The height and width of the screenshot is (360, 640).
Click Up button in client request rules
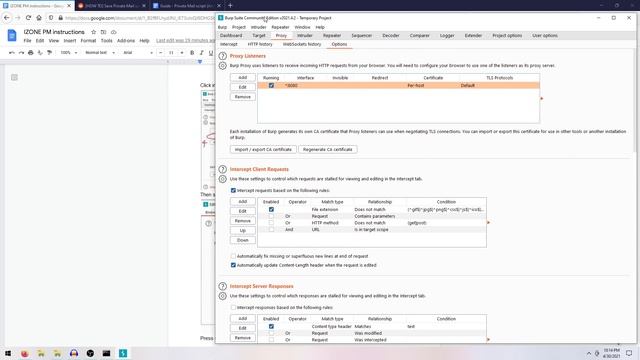(242, 231)
